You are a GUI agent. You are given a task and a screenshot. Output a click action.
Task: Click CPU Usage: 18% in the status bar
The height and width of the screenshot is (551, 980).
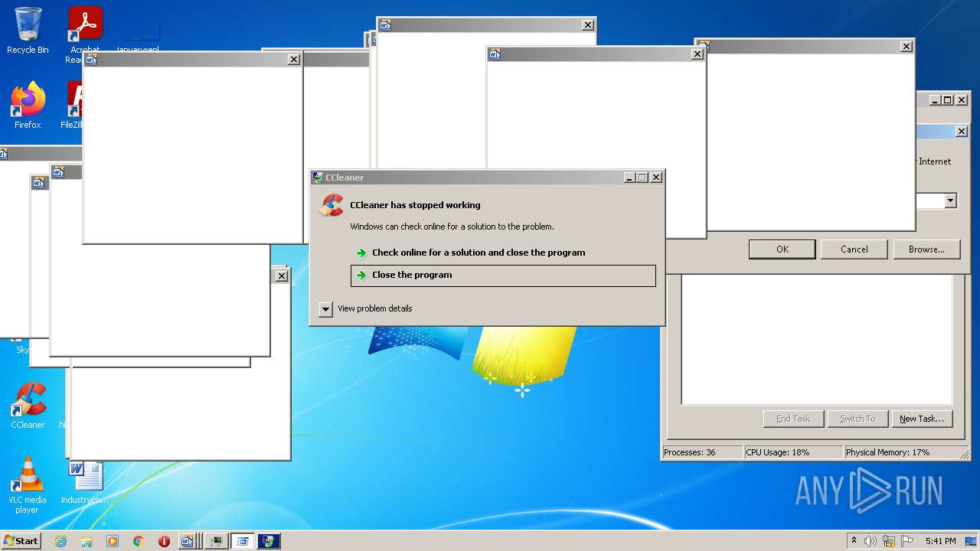click(x=793, y=452)
